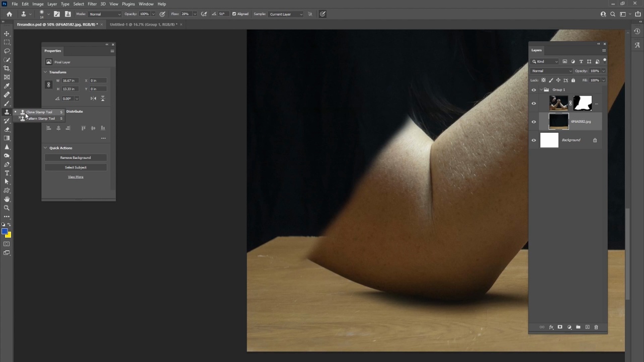Collapse the Quick Actions section

45,148
